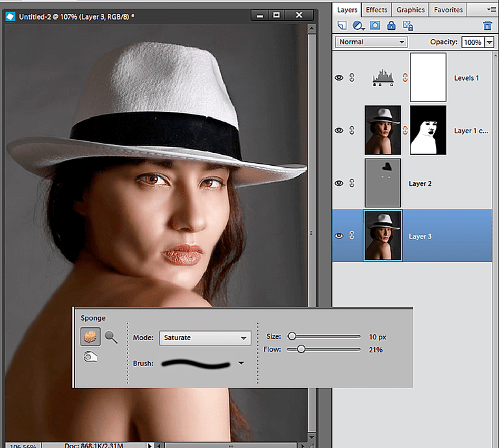
Task: Open the status bar info arrow
Action: pyautogui.click(x=149, y=445)
